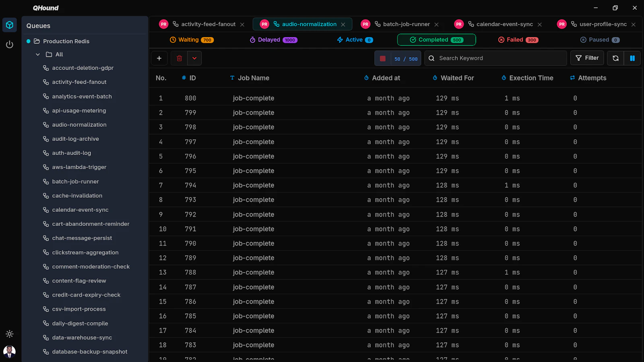Sort by the Job Name column header

(250, 78)
